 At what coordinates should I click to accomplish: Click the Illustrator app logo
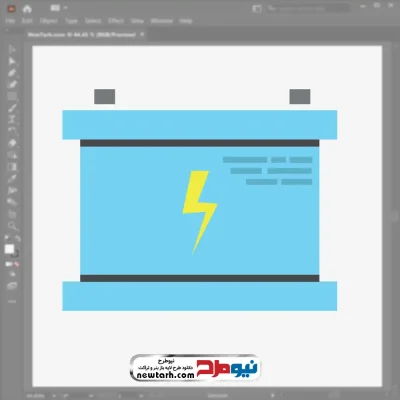tap(11, 9)
